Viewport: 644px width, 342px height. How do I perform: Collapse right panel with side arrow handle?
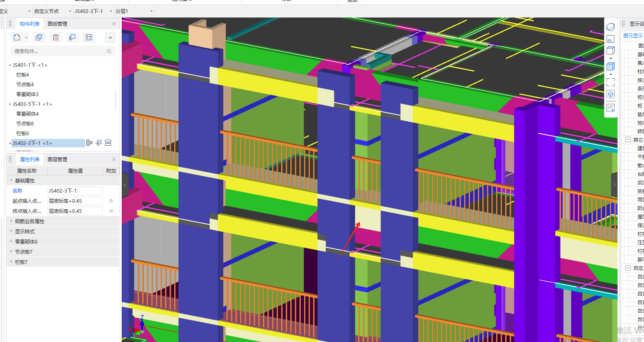pyautogui.click(x=614, y=185)
